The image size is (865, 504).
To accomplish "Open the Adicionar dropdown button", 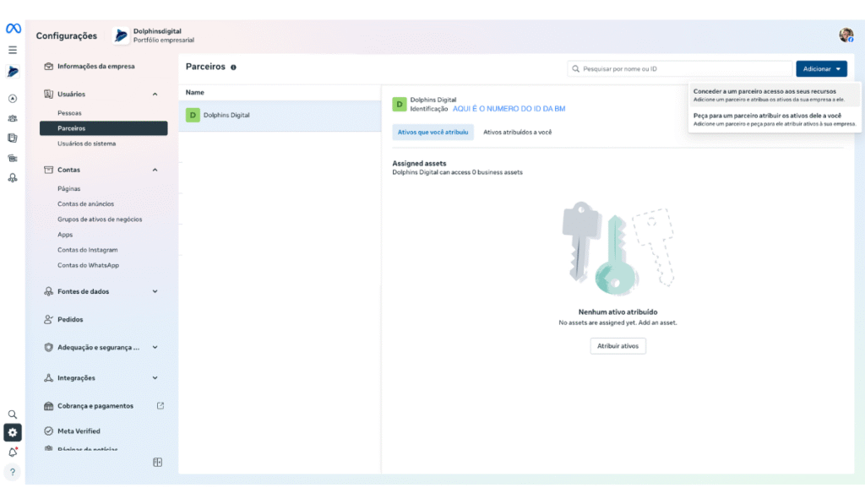I will tap(821, 69).
